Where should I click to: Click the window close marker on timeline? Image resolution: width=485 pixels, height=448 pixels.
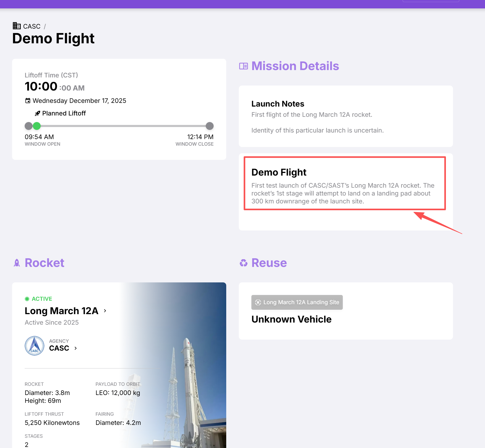(209, 126)
